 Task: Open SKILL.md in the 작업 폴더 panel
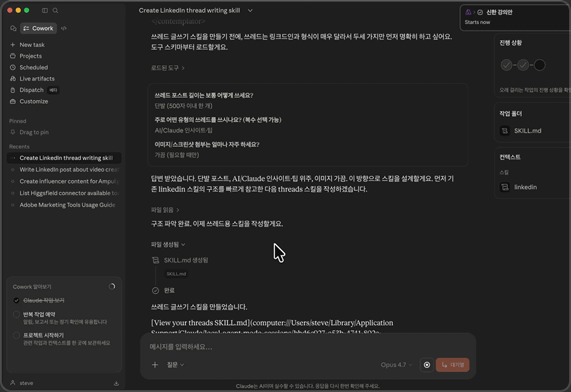pyautogui.click(x=527, y=131)
